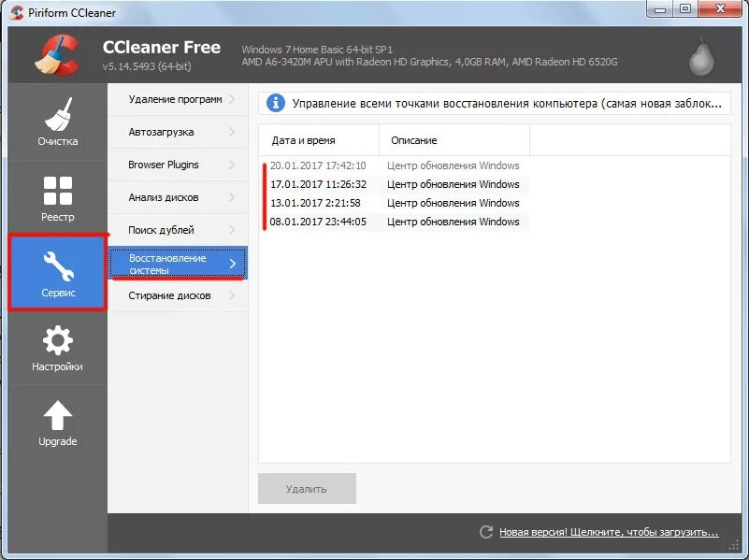Open the Настройки gear section
This screenshot has height=560, width=749.
[58, 348]
